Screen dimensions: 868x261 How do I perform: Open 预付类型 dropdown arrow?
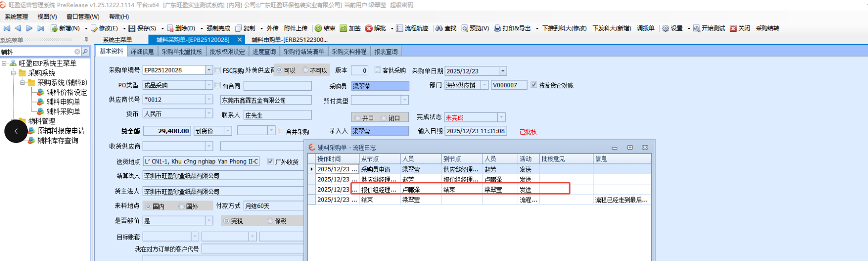click(x=404, y=100)
